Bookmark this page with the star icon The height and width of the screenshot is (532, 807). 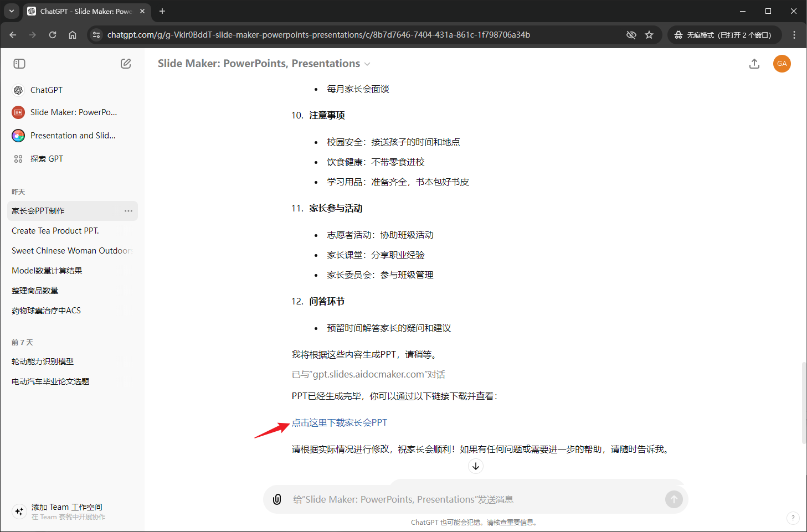pyautogui.click(x=649, y=35)
